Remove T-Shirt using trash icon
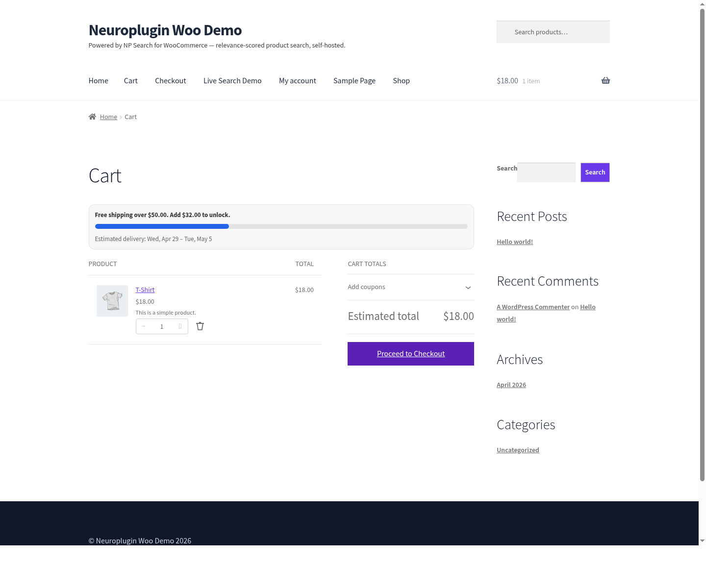Viewport: 706px width, 588px height. 200,326
